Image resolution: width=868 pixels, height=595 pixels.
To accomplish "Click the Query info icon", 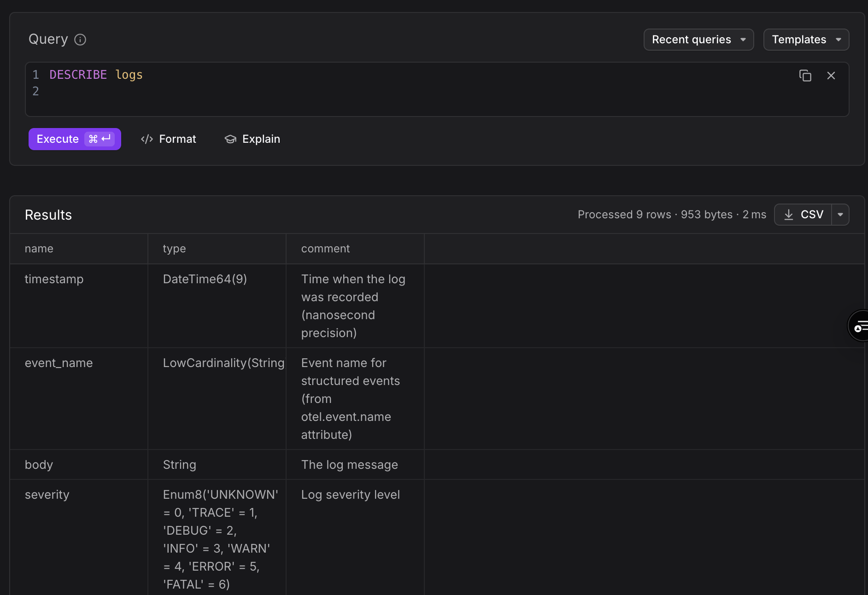I will click(81, 40).
